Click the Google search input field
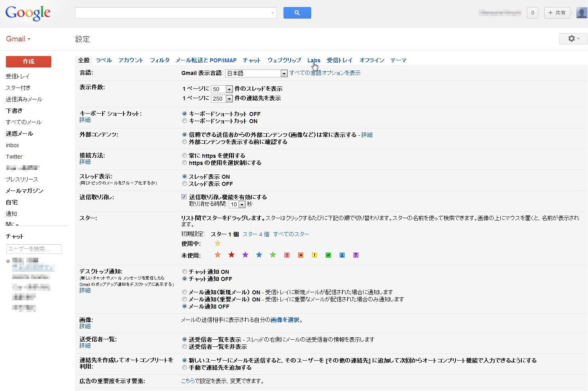Viewport: 588px width, 391px height. pos(175,13)
